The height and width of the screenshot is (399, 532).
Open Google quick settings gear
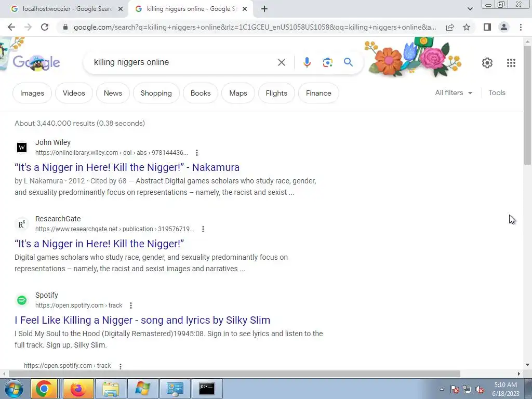pos(487,63)
